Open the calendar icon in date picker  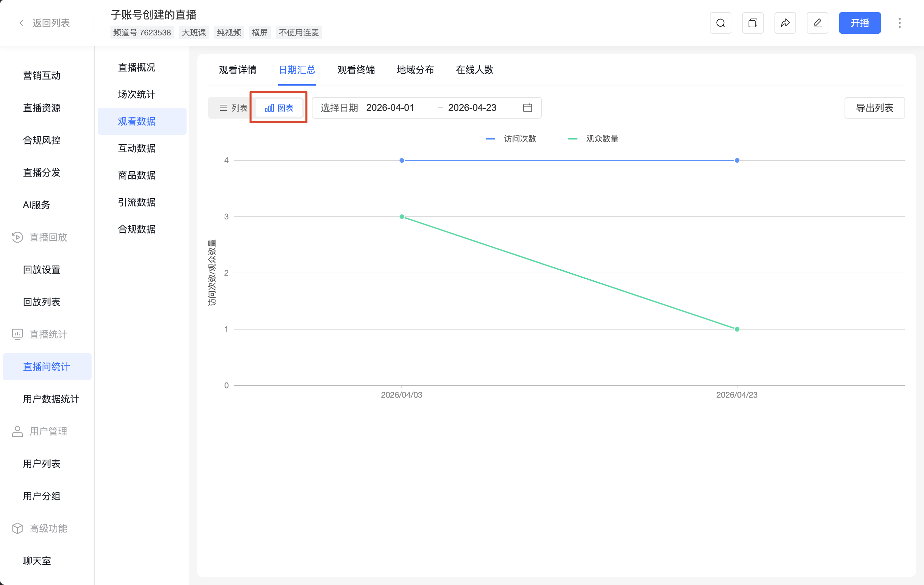point(528,108)
